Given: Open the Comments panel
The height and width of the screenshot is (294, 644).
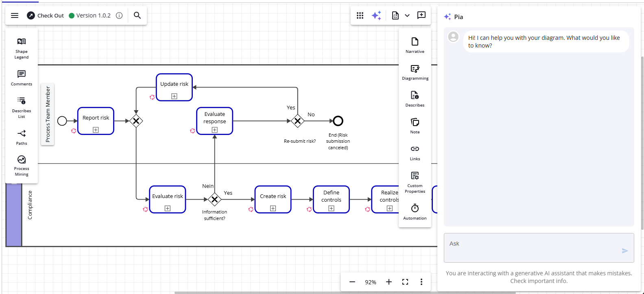Looking at the screenshot, I should click(x=22, y=78).
